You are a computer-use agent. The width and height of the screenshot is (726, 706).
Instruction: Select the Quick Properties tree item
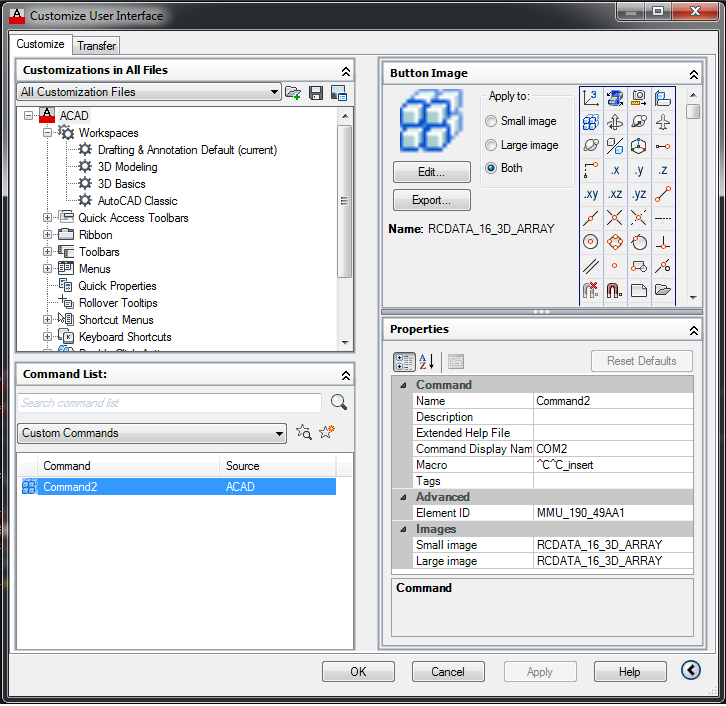coord(117,286)
